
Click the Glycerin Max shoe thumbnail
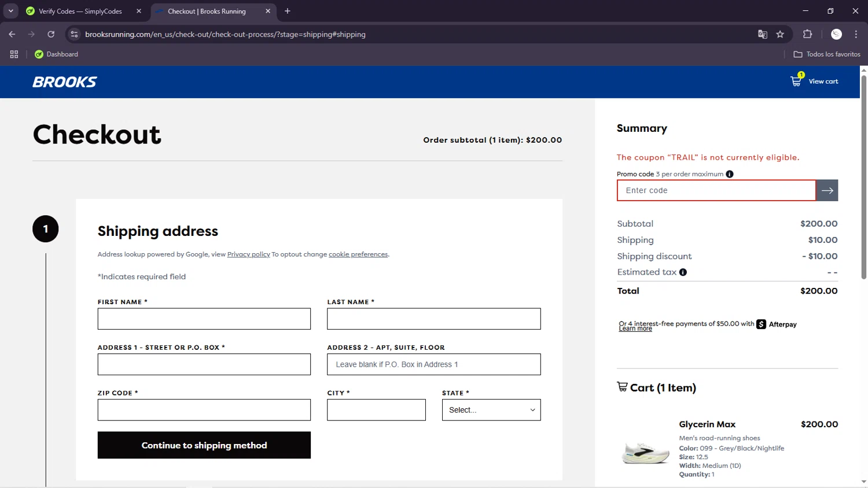[x=645, y=452]
